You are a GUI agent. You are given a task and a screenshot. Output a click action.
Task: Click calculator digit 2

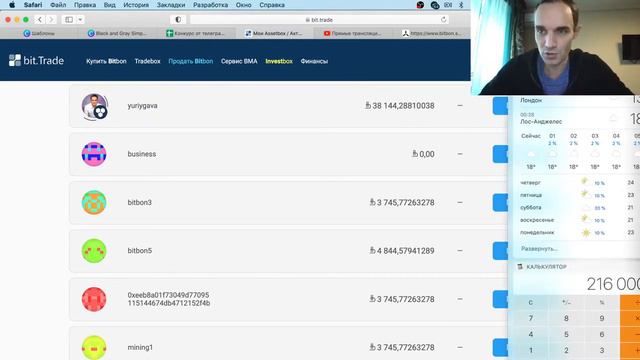[x=566, y=350]
